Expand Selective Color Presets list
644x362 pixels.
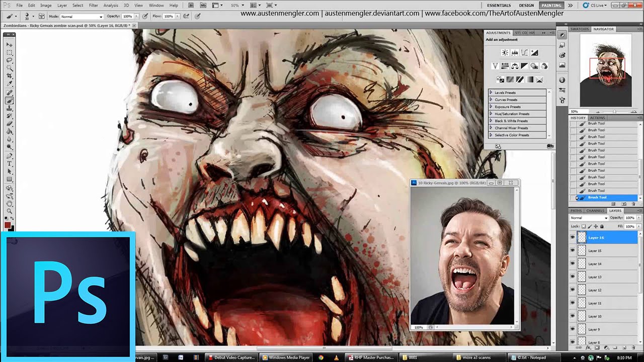491,135
